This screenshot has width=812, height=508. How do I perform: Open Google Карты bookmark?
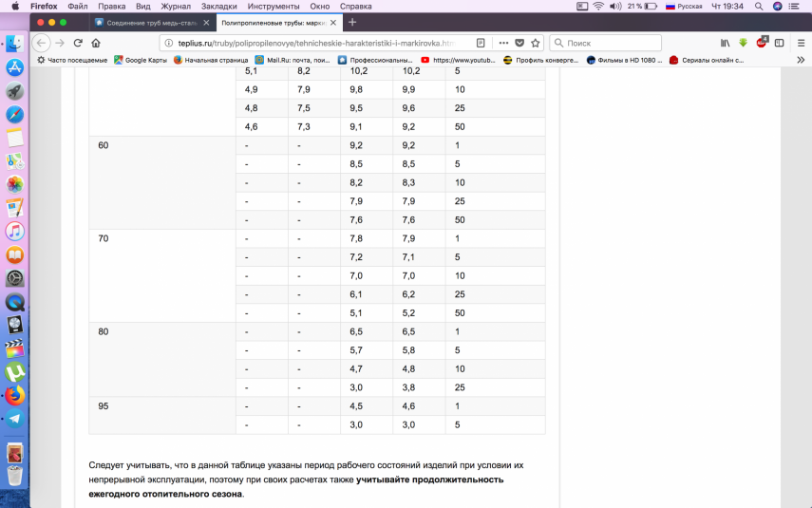click(x=141, y=60)
